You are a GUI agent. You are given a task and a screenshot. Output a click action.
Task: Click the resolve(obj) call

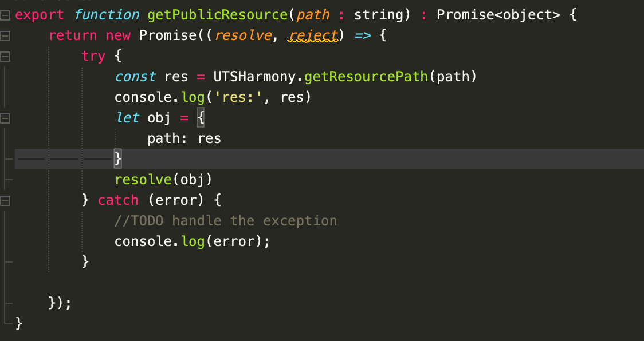(163, 180)
